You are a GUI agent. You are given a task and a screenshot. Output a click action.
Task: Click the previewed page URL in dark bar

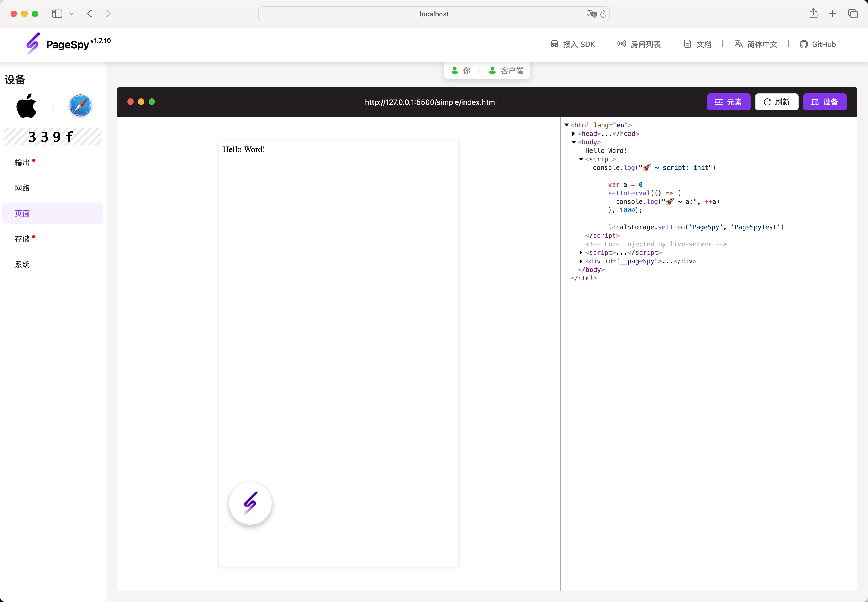[x=431, y=102]
